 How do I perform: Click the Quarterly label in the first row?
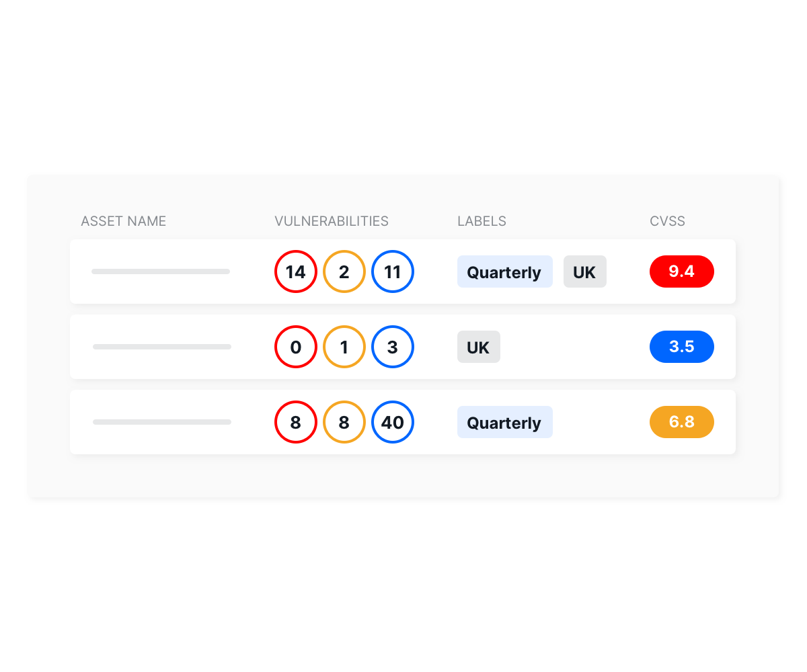point(505,271)
